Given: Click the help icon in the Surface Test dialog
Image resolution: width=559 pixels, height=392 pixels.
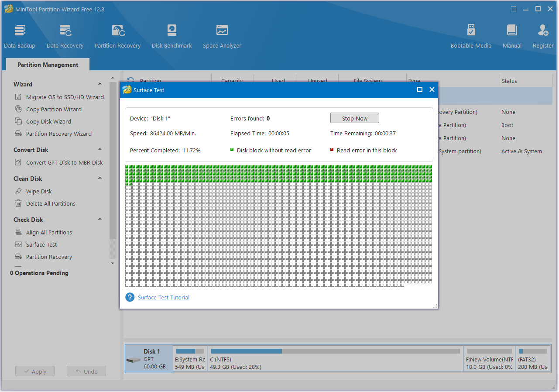Looking at the screenshot, I should (130, 297).
